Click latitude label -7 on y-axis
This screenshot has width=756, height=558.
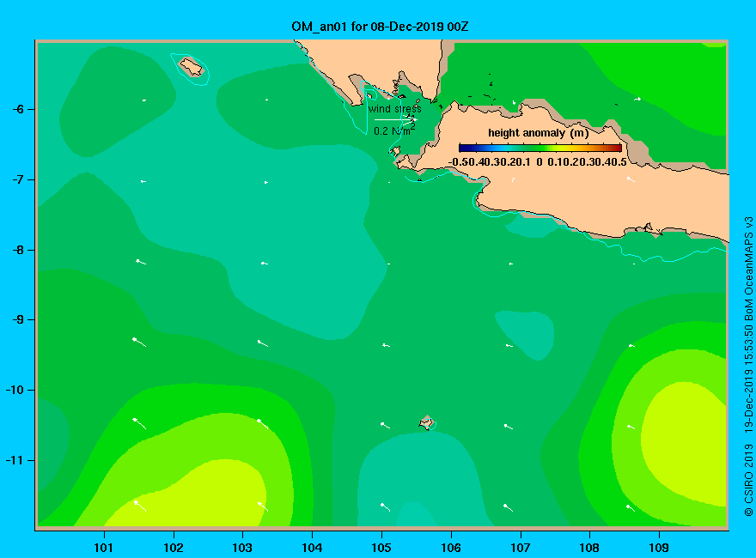pos(18,179)
